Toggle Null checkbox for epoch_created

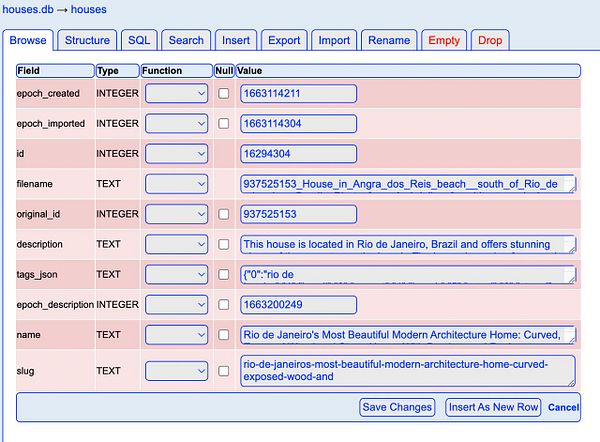(223, 93)
